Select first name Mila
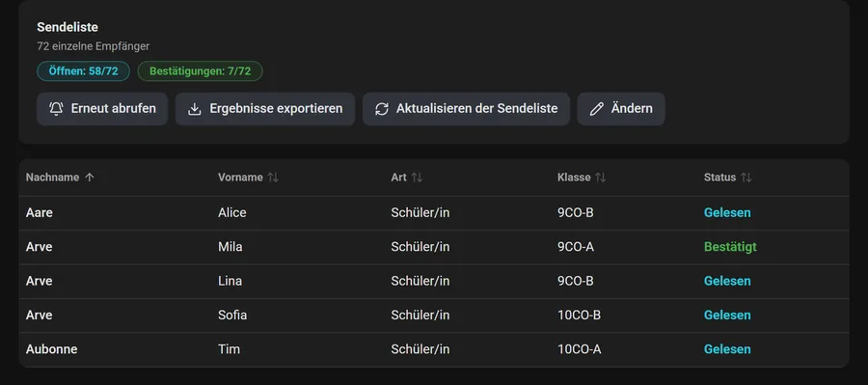This screenshot has width=868, height=385. click(x=231, y=247)
